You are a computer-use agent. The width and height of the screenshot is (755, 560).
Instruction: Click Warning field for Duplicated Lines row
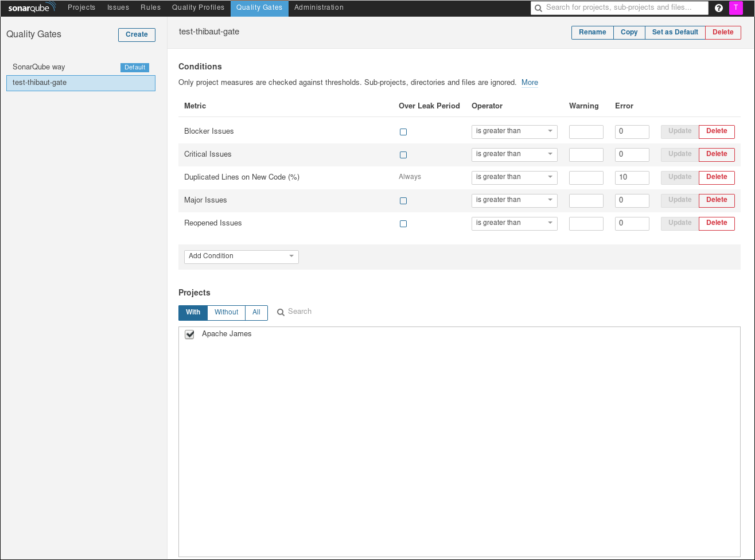pos(586,177)
